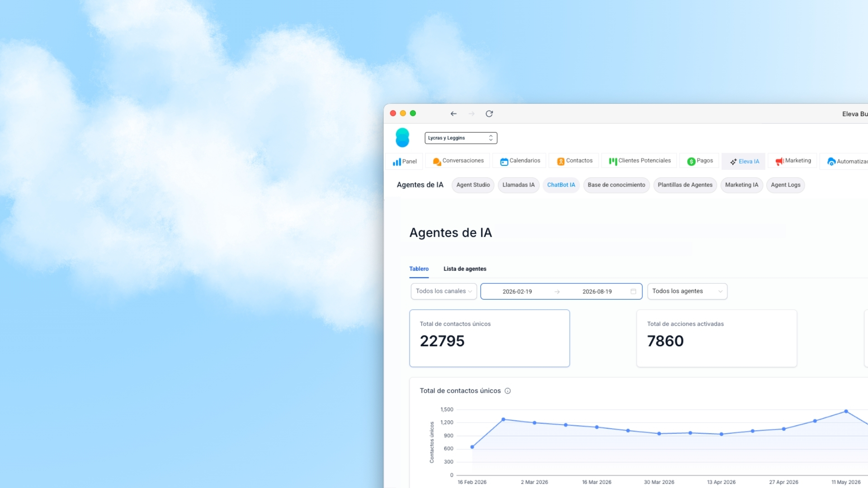Select the Eleva IA tab
This screenshot has width=868, height=488.
744,161
